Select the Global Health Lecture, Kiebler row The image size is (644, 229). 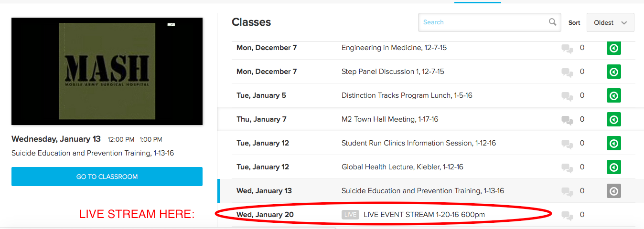(x=402, y=167)
